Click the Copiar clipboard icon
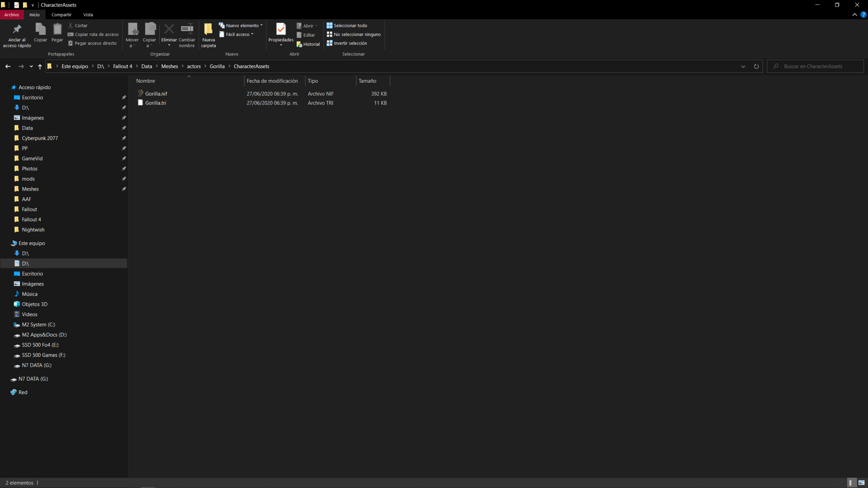Viewport: 868px width, 488px height. 40,29
